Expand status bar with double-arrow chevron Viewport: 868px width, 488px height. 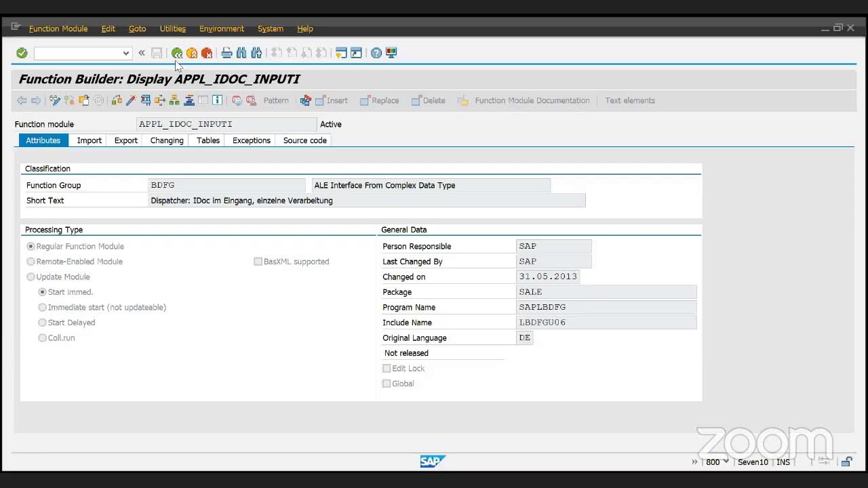pos(694,462)
